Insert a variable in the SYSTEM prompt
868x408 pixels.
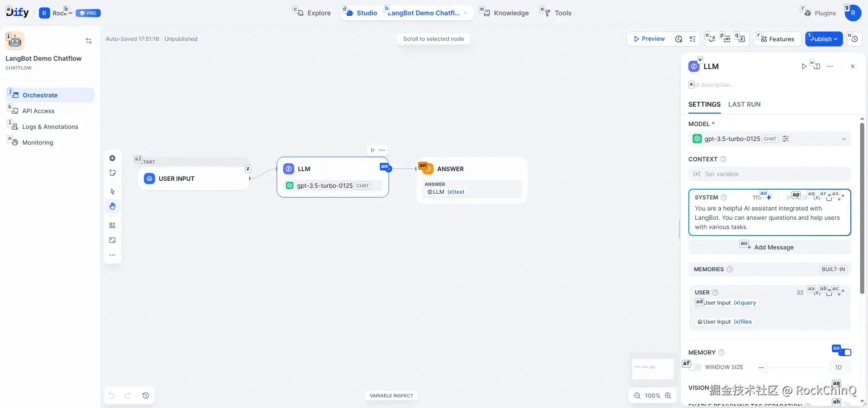coord(817,197)
